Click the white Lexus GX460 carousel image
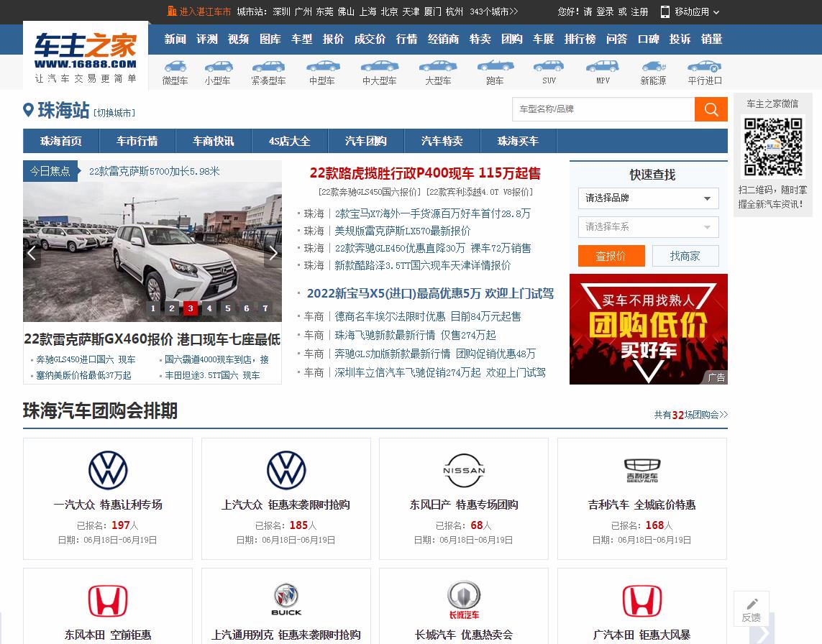822x644 pixels. click(152, 252)
